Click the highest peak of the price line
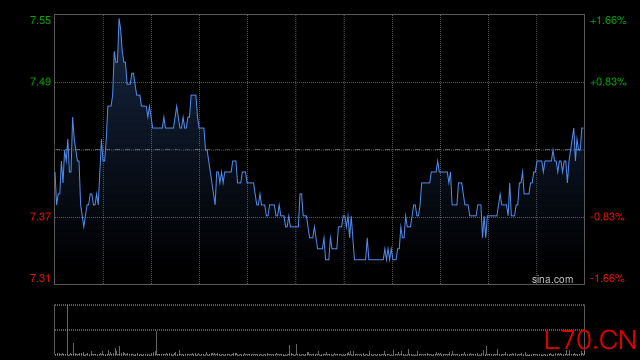 coord(119,19)
